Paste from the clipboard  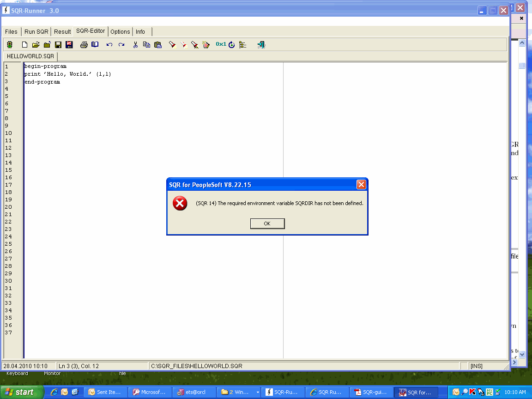coord(157,44)
